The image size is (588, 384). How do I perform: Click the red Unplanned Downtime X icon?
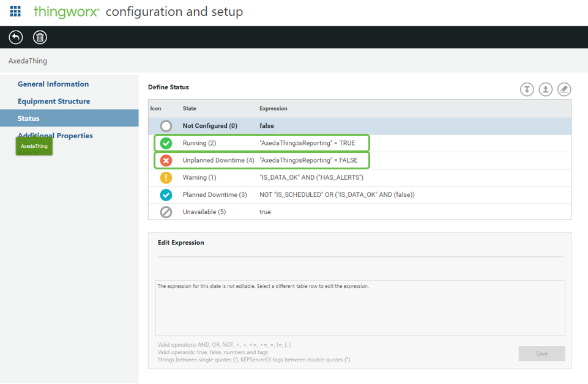click(166, 160)
